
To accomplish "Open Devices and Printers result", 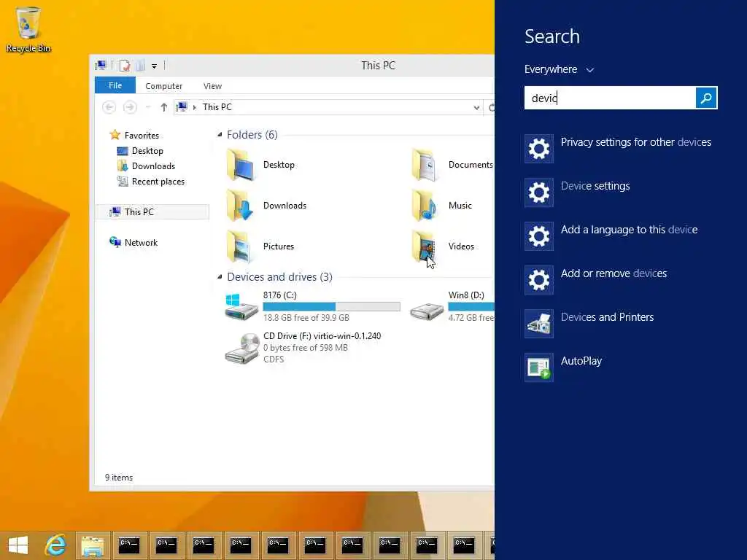I will pos(622,324).
